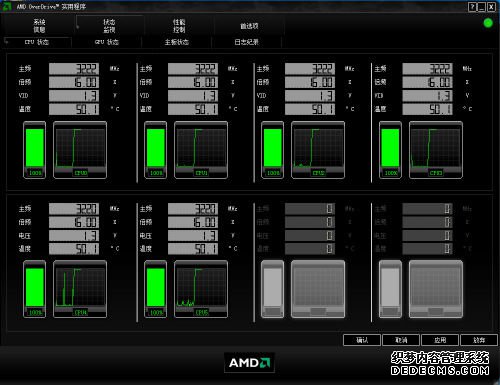The image size is (500, 385).
Task: Click the CPU0 VID 1.3 voltage field
Action: click(x=74, y=96)
